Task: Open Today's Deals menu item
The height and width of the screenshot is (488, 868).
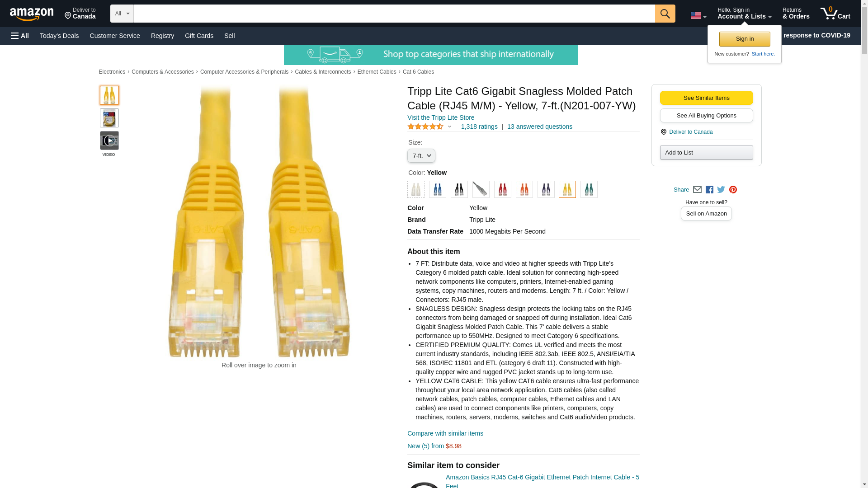Action: pos(59,36)
